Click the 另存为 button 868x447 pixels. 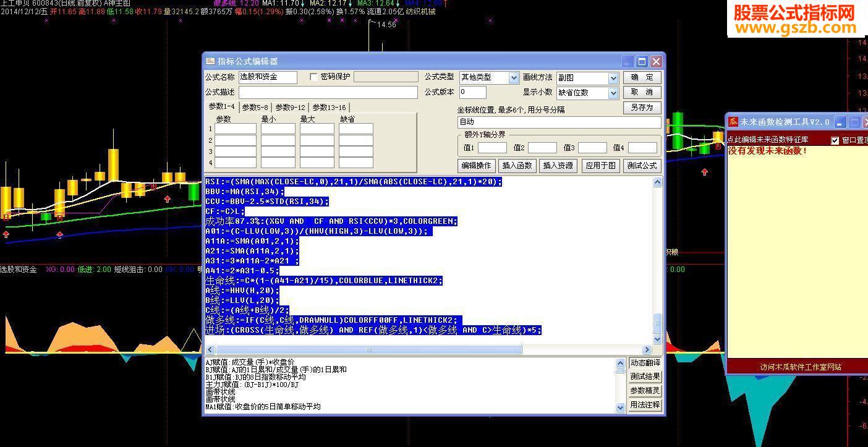pos(642,108)
